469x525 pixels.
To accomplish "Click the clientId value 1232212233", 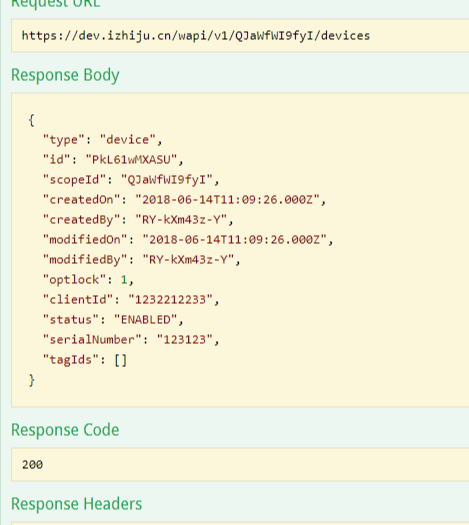I will 170,299.
